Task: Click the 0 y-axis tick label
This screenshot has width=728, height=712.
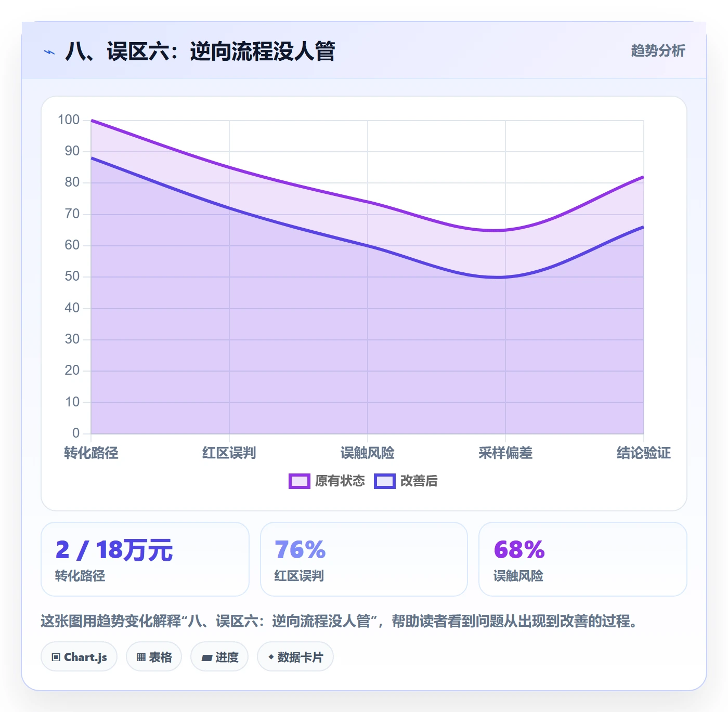Action: [76, 433]
